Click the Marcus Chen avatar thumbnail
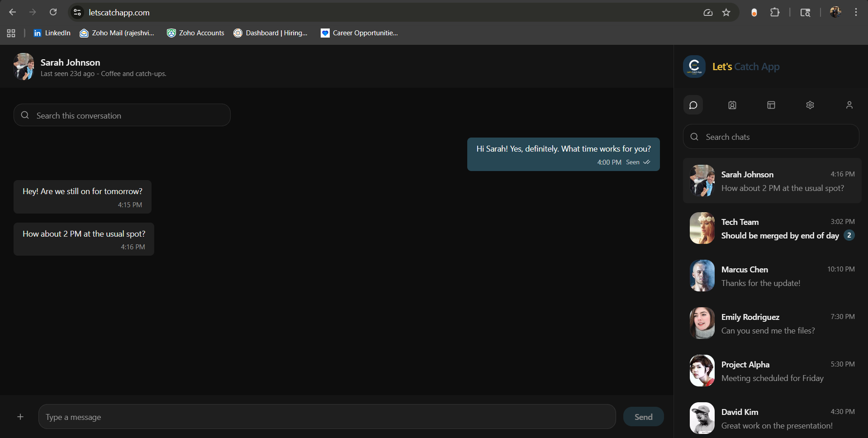Screen dimensions: 868x438 click(702, 276)
